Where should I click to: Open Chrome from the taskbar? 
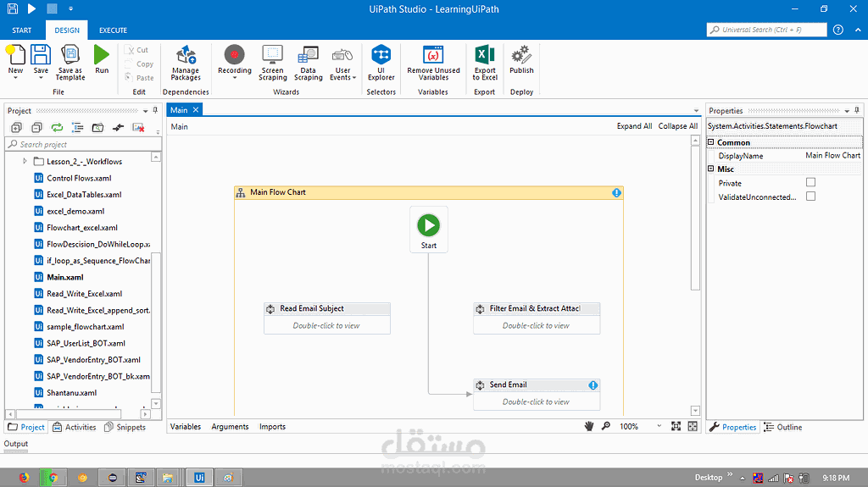tap(53, 477)
